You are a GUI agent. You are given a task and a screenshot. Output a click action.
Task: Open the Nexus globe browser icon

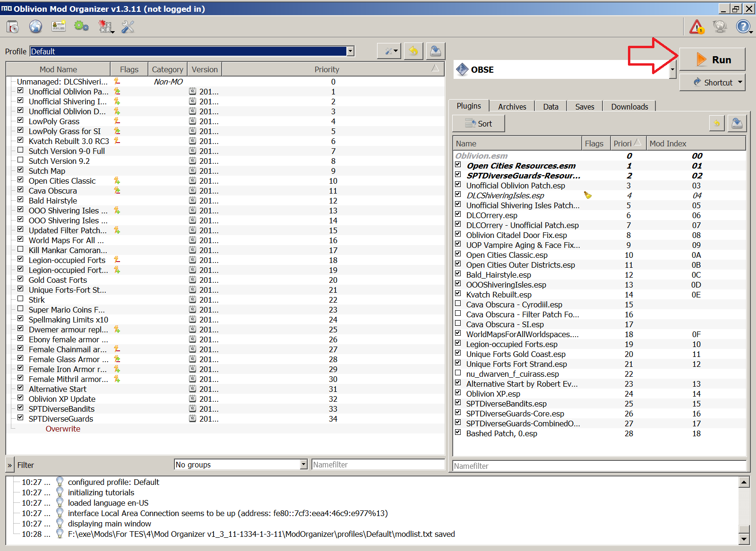[35, 26]
